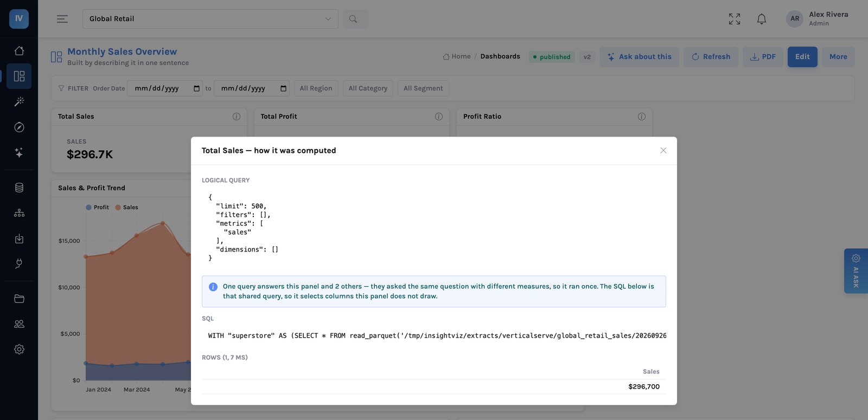The height and width of the screenshot is (420, 868).
Task: Export dashboard as PDF
Action: [x=763, y=56]
